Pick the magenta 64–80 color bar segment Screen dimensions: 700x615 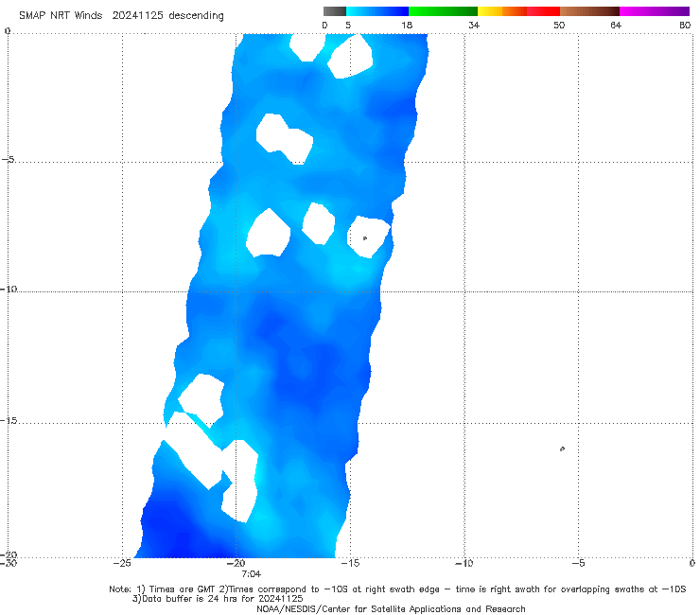point(655,11)
